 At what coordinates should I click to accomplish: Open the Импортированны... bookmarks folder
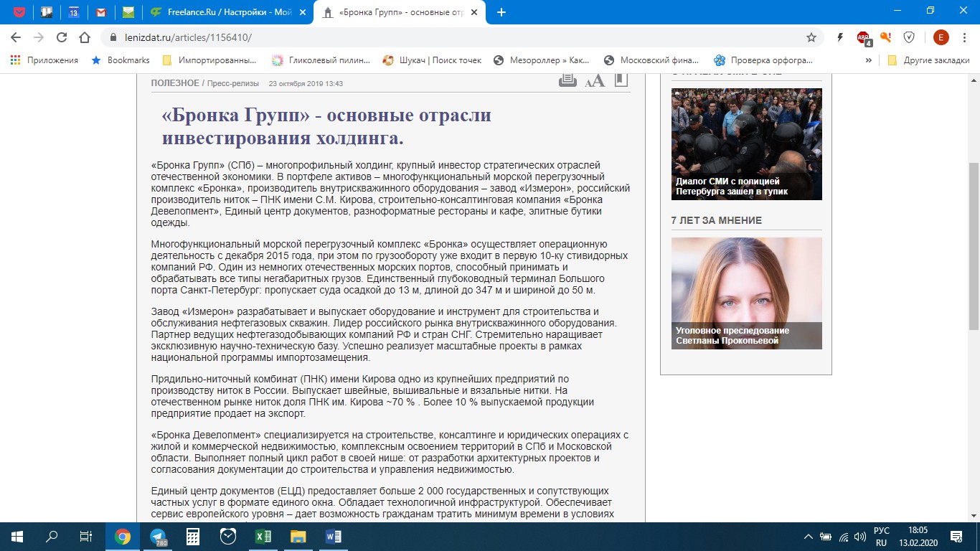point(209,60)
